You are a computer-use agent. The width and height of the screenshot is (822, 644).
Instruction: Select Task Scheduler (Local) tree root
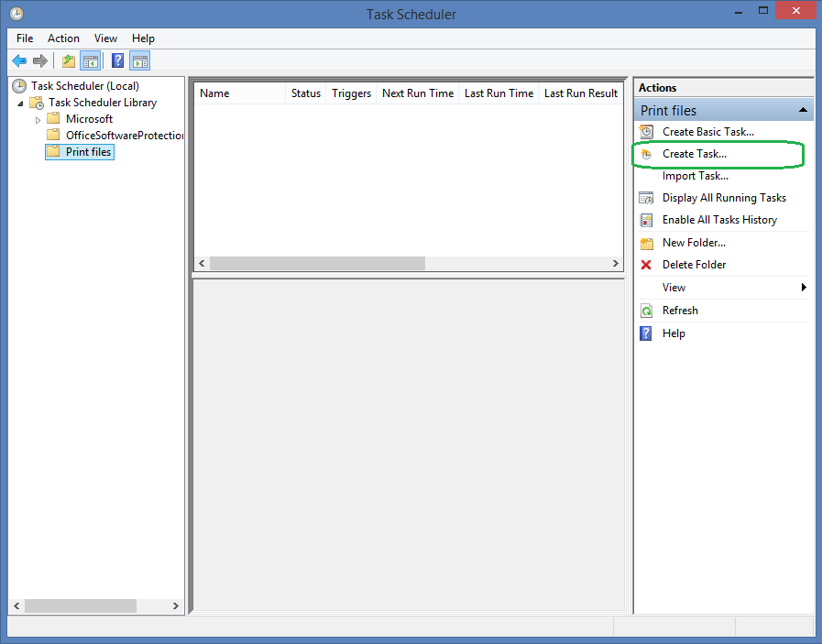coord(85,86)
